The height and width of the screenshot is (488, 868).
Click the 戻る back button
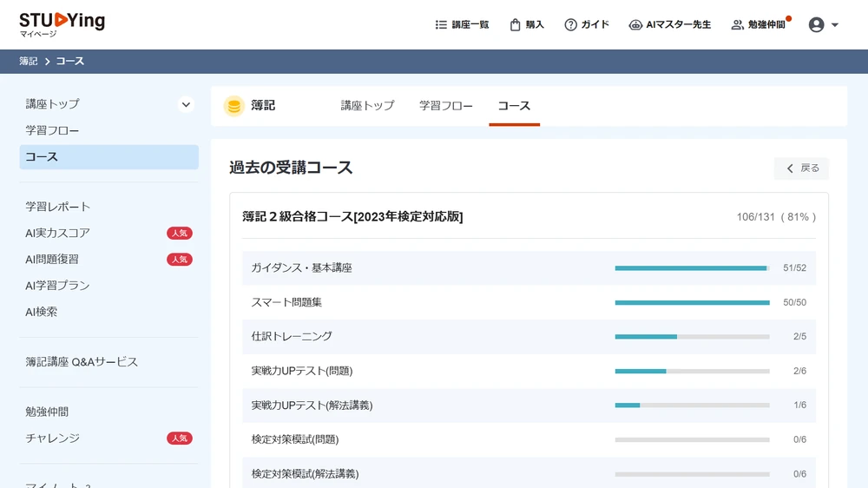801,168
